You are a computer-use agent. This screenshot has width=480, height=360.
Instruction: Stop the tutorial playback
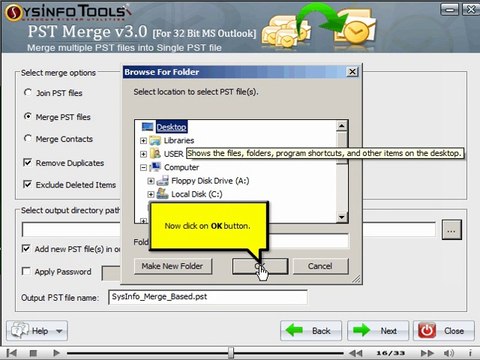33,353
